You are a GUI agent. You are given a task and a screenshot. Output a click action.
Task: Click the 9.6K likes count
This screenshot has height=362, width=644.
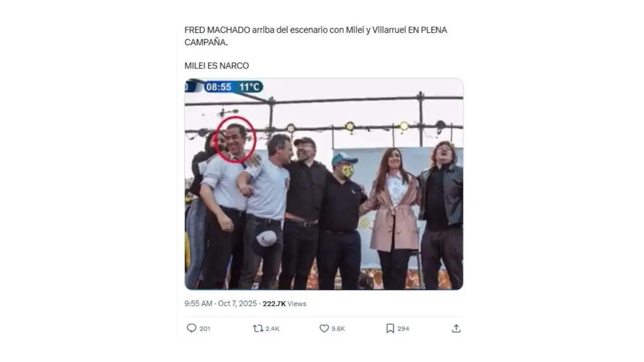[x=338, y=329]
